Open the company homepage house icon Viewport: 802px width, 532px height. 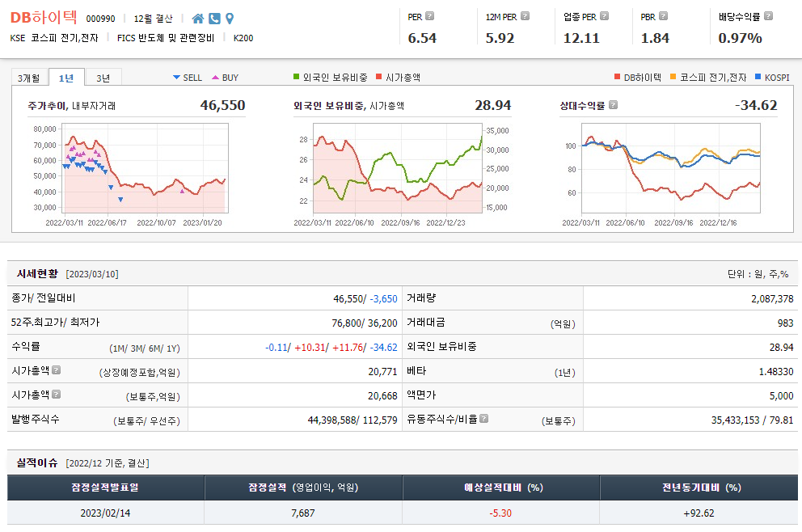[197, 19]
